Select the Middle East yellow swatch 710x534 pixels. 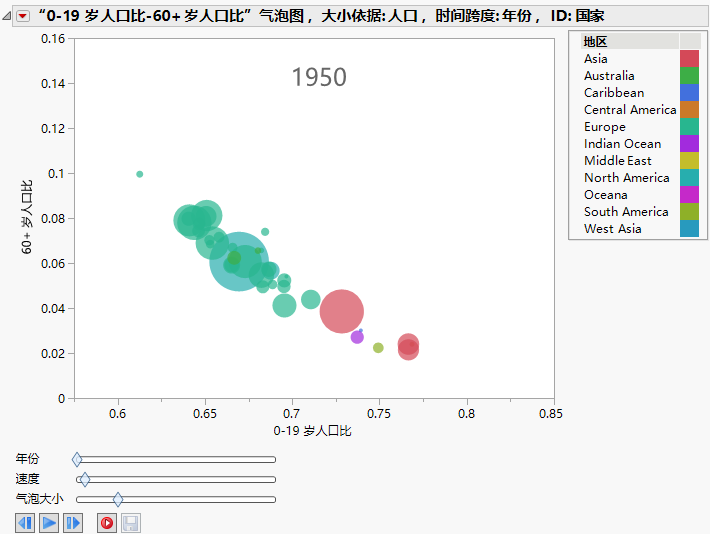689,161
